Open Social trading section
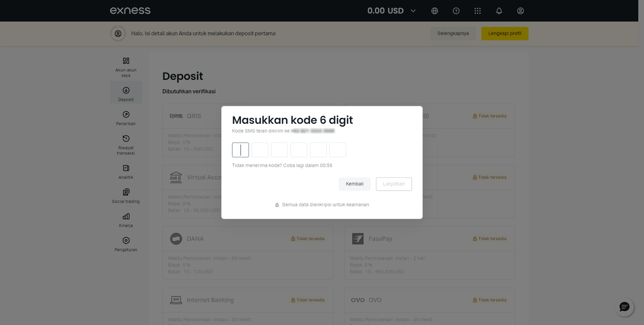Screen dimensions: 644x325 [x=126, y=196]
